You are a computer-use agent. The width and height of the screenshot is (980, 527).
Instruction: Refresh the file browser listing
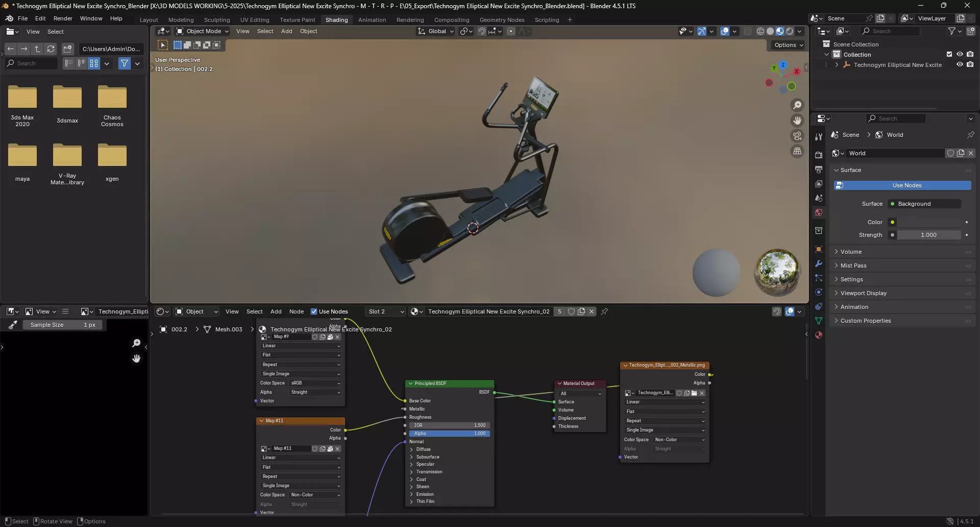click(x=51, y=49)
